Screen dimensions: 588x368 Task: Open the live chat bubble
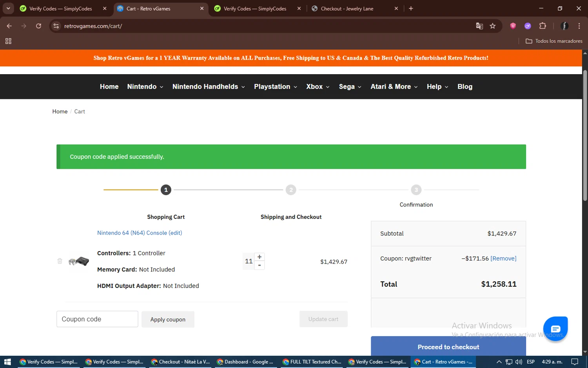click(x=555, y=328)
